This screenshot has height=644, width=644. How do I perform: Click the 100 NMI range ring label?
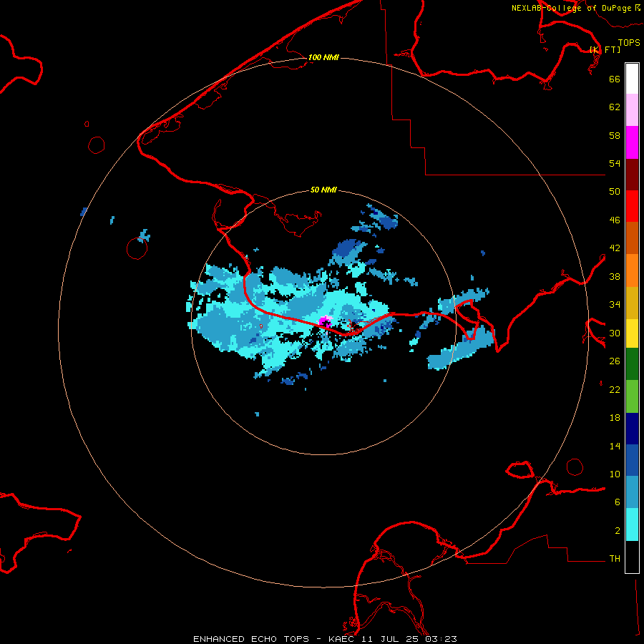coord(323,57)
